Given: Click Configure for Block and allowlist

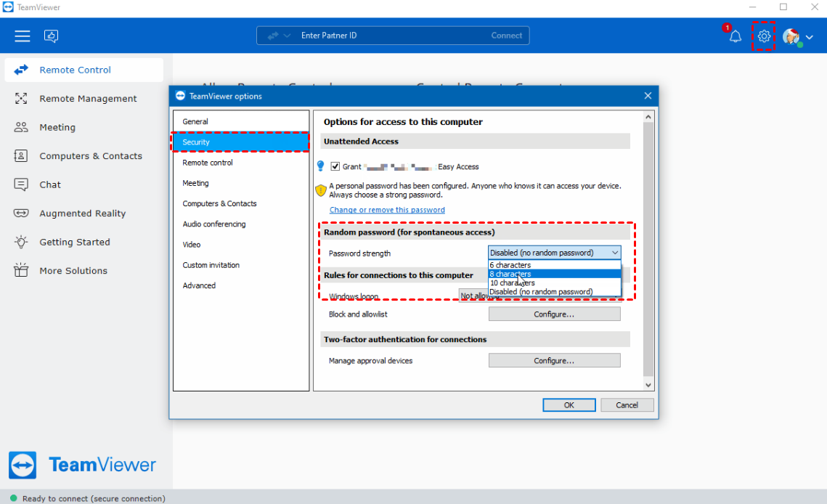Looking at the screenshot, I should point(554,314).
